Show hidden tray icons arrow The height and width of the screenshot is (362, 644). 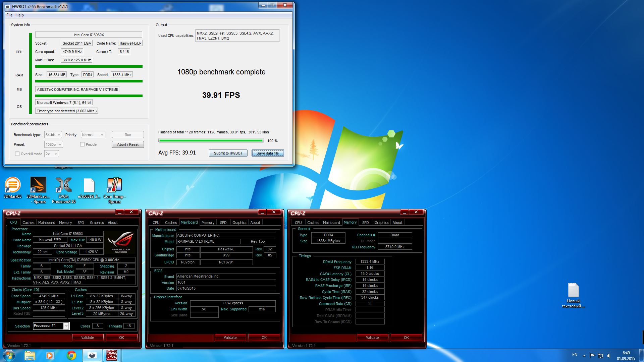(x=584, y=355)
